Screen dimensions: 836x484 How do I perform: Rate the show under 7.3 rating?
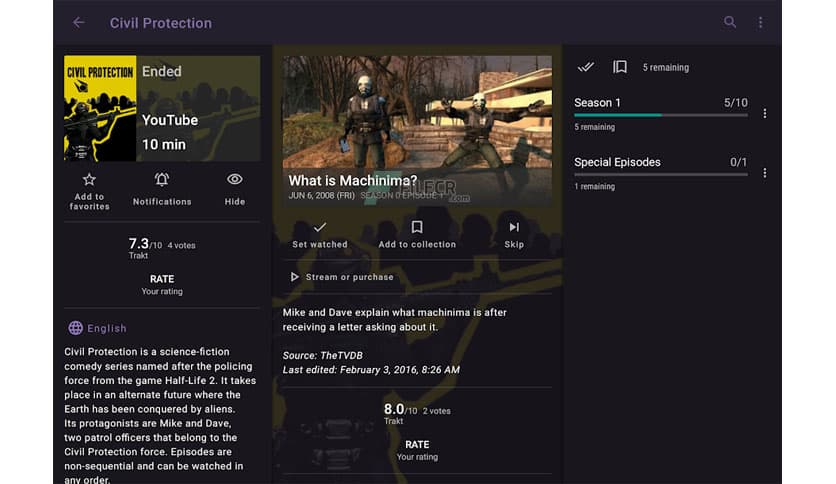pos(161,286)
